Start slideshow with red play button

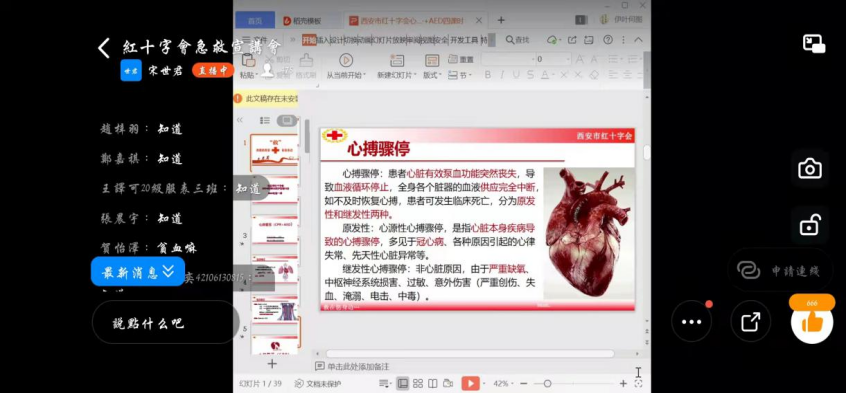[470, 383]
